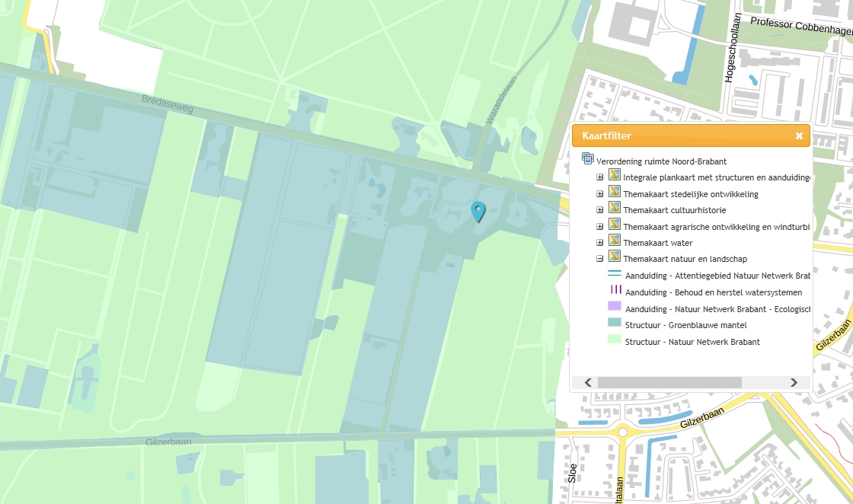853x504 pixels.
Task: Expand Integrale plankaart met structuren
Action: [599, 177]
